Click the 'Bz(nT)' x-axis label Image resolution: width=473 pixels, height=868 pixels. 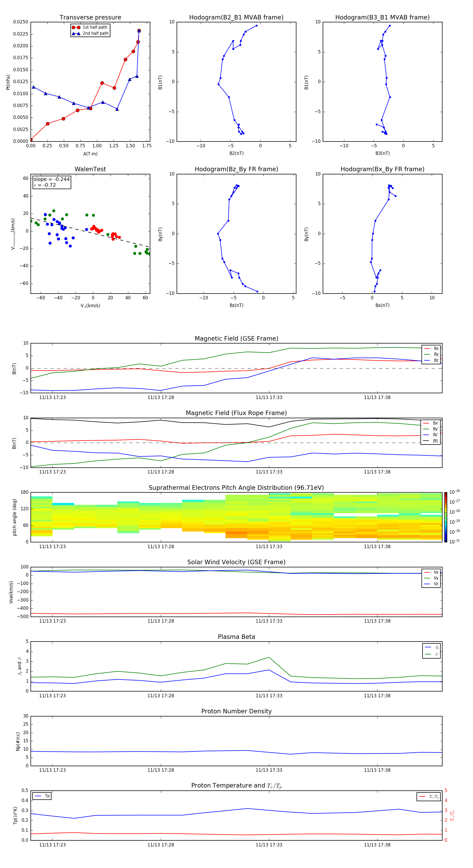coord(236,305)
